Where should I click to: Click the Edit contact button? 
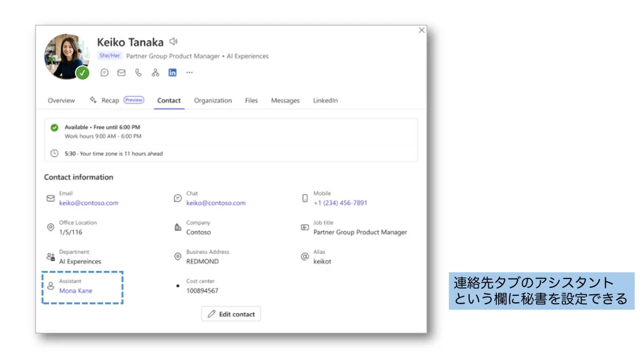231,314
